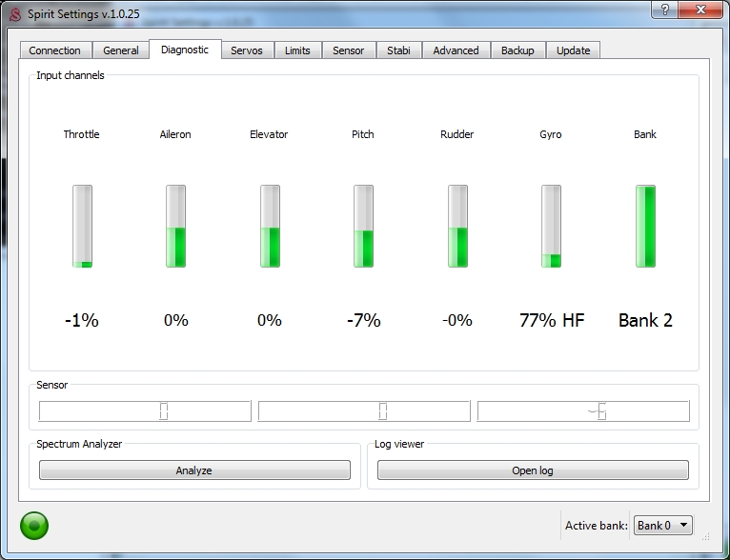The width and height of the screenshot is (730, 560).
Task: Click the help question mark button
Action: [x=662, y=10]
